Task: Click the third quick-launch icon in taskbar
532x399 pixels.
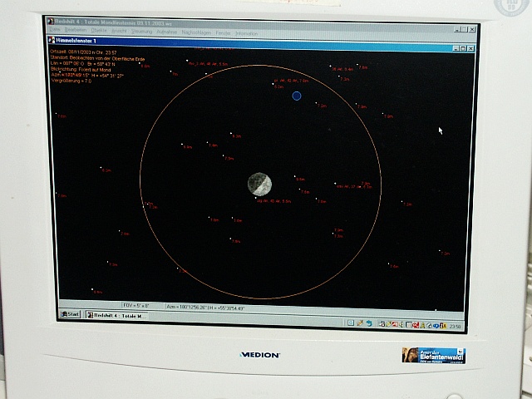Action: tap(369, 323)
